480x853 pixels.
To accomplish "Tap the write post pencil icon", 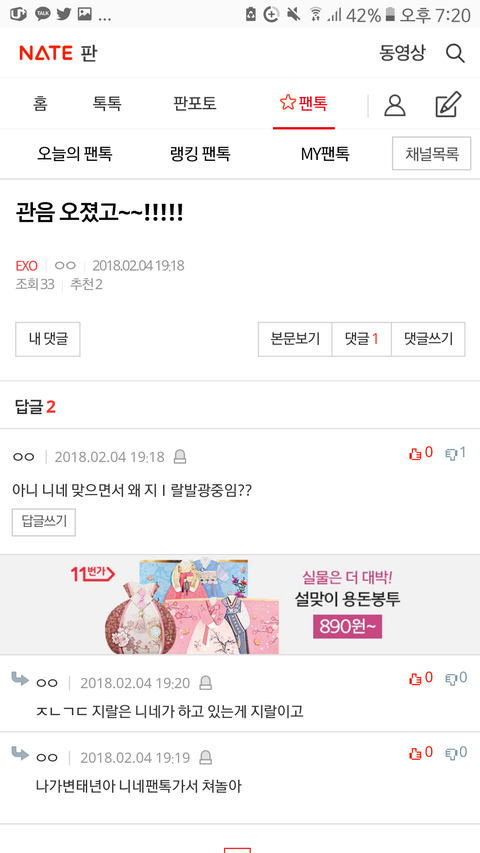I will (x=448, y=104).
